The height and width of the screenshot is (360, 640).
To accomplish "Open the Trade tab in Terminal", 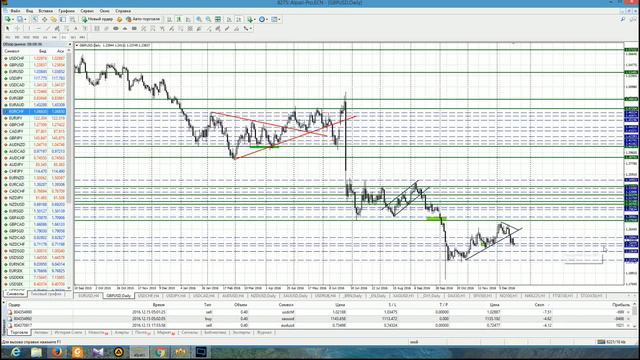I will tap(19, 333).
